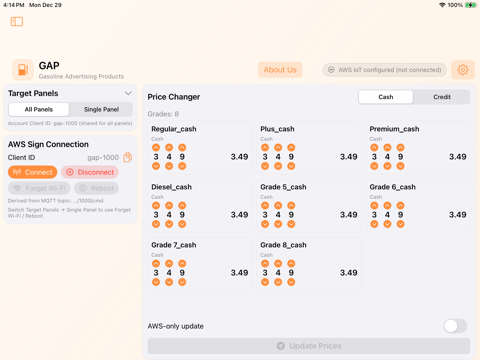This screenshot has height=360, width=480.
Task: Increase first digit of Diesel_cash price
Action: (156, 205)
